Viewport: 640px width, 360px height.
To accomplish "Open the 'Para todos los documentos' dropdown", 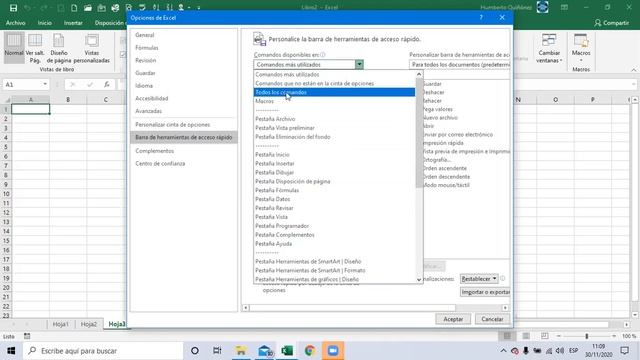I will pyautogui.click(x=460, y=64).
